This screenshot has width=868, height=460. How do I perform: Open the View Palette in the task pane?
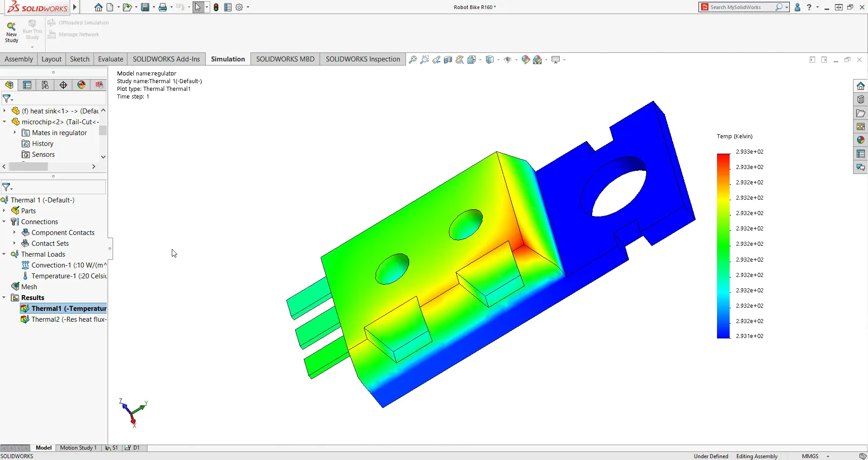pyautogui.click(x=860, y=127)
